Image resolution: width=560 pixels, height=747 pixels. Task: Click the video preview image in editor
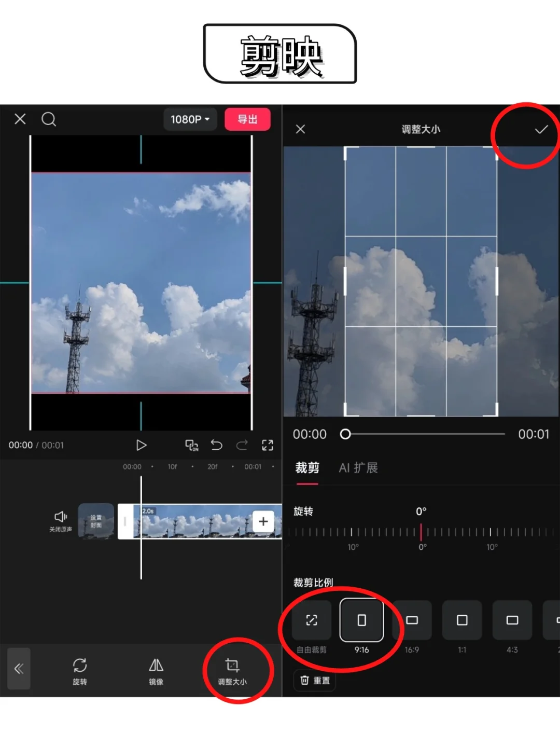[x=141, y=283]
